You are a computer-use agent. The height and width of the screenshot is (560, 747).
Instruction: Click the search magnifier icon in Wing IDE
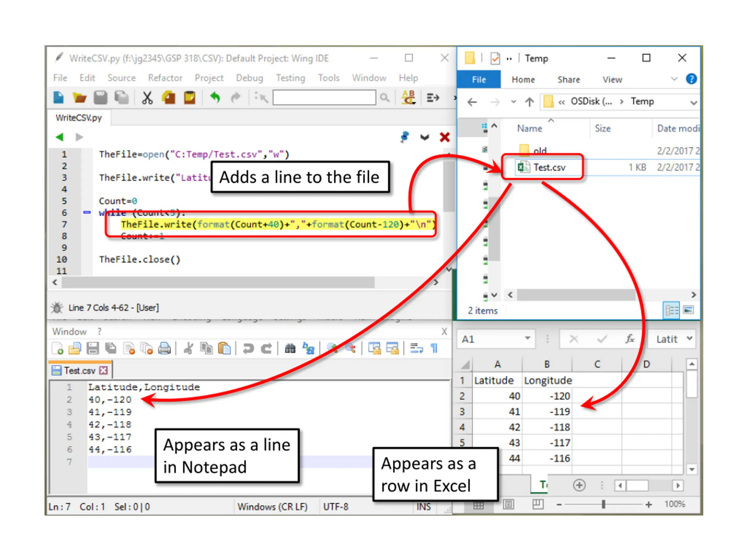click(384, 97)
